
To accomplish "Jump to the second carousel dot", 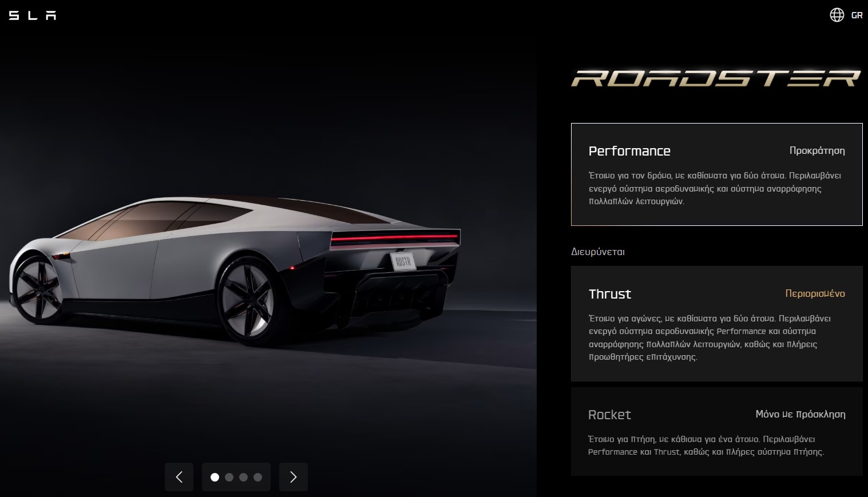I will tap(229, 477).
